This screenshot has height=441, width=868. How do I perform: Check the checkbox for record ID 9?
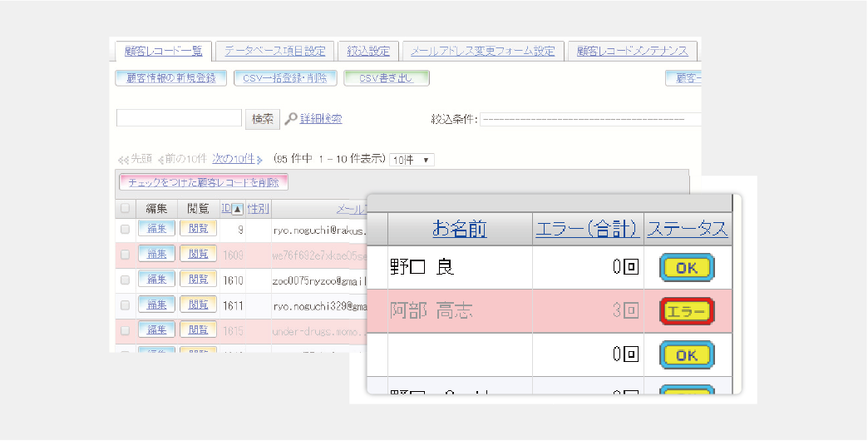click(x=126, y=229)
